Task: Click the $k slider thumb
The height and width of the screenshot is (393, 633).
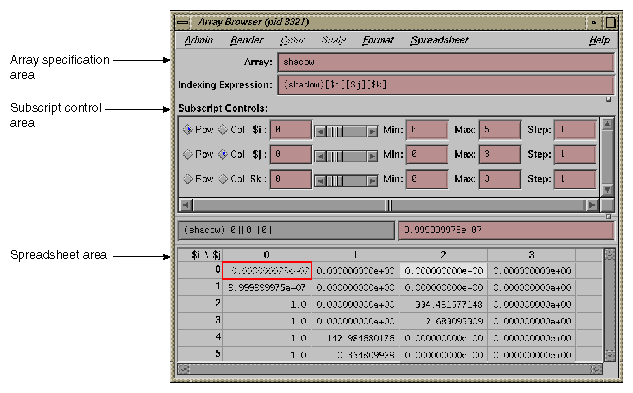Action: [x=334, y=181]
